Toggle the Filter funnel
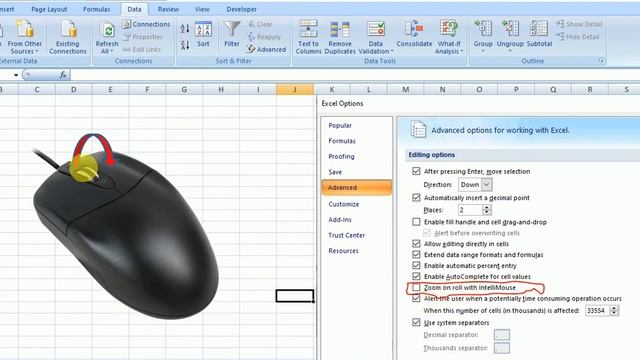The height and width of the screenshot is (360, 640). [231, 35]
